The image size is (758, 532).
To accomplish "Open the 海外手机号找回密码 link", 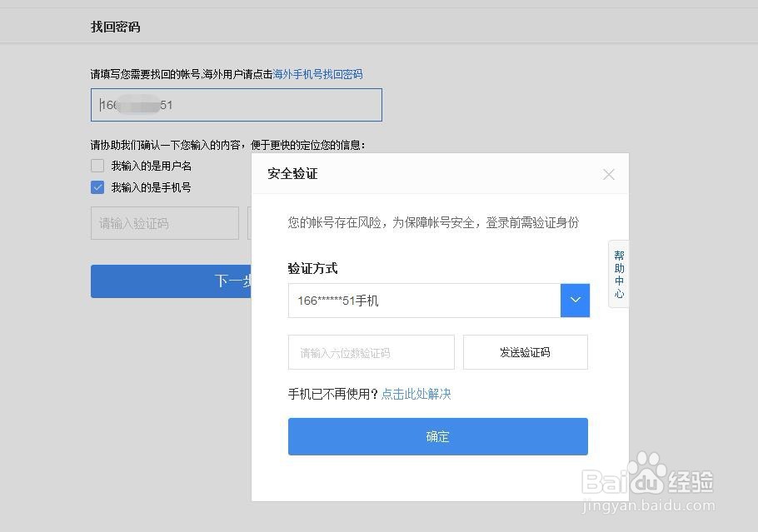I will [317, 74].
